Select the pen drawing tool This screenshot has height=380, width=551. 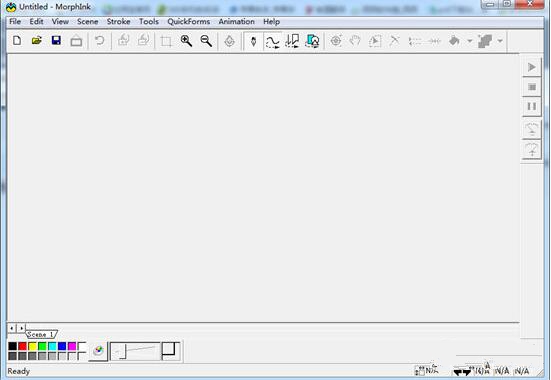253,41
